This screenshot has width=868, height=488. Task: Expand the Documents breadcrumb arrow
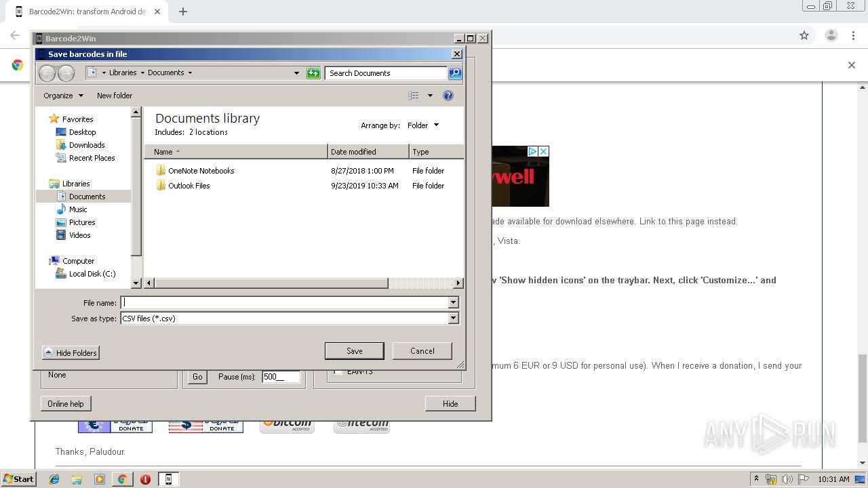point(190,73)
